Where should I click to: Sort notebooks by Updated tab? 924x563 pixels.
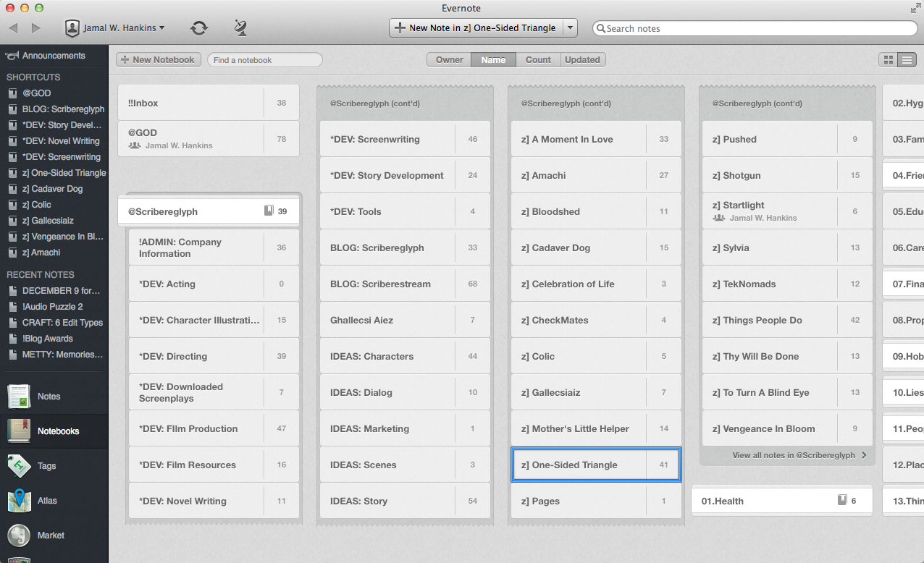coord(582,60)
